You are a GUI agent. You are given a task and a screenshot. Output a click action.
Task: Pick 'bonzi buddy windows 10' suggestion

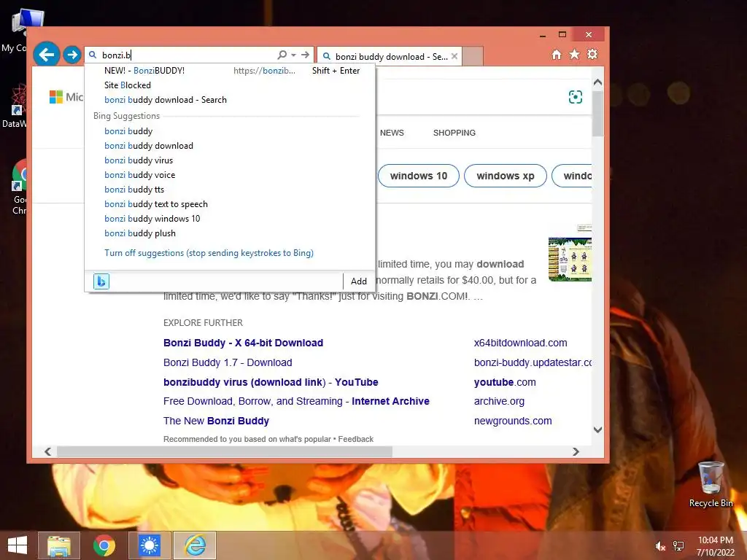tap(230, 219)
